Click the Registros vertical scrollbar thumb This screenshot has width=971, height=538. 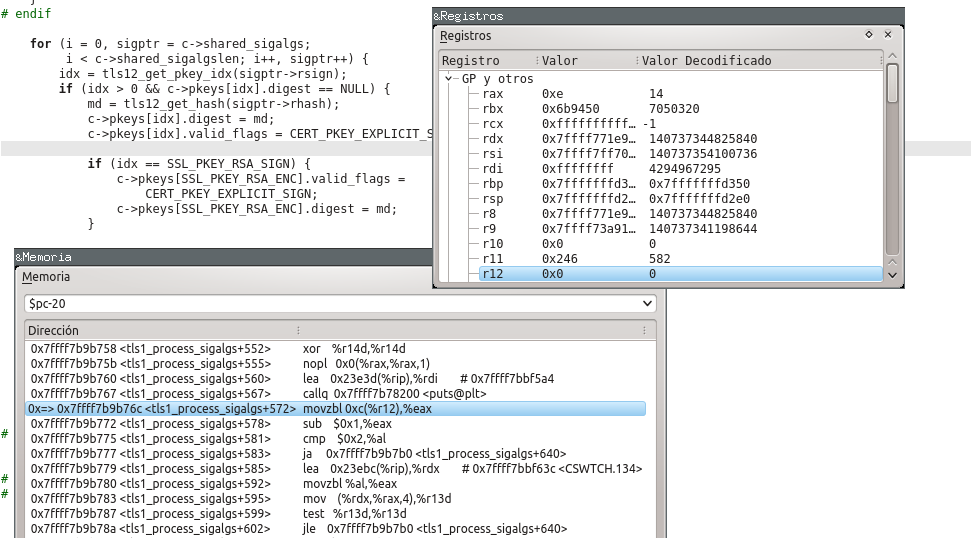click(x=892, y=84)
